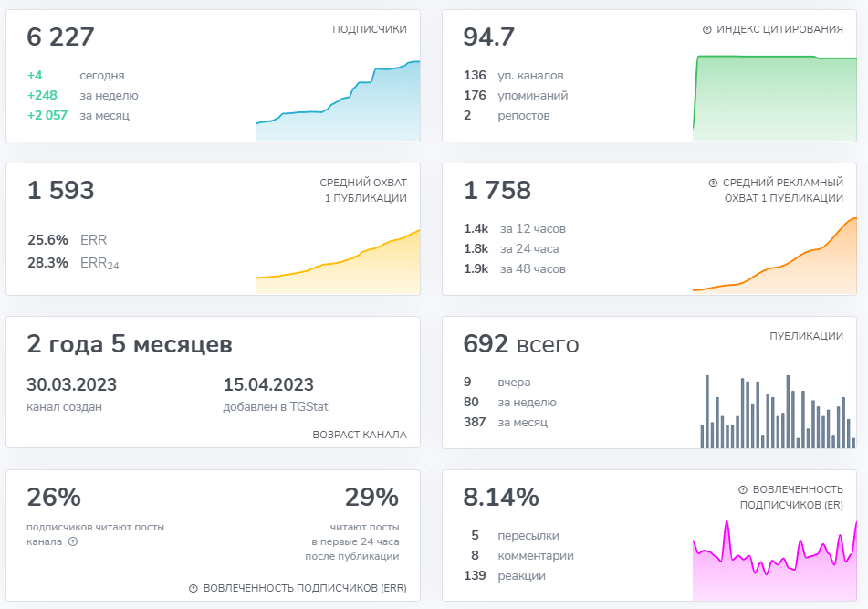Click the ПОДПИСЧИКИ card title

[x=370, y=29]
